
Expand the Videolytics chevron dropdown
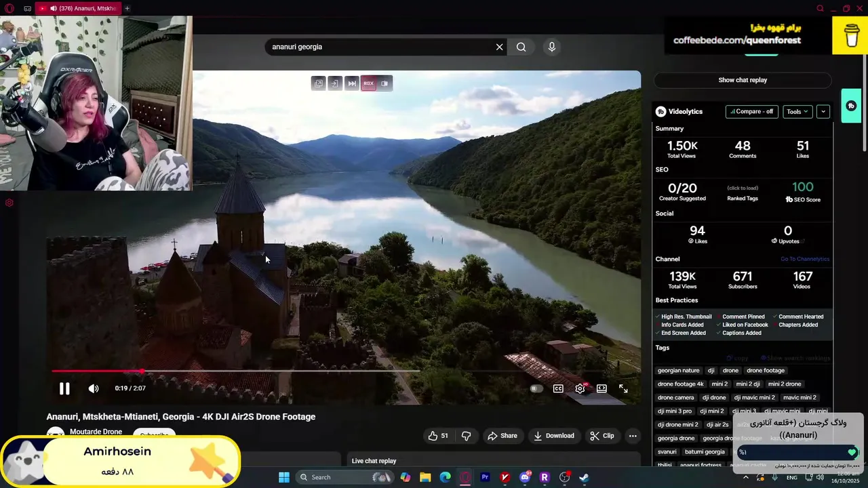tap(823, 112)
